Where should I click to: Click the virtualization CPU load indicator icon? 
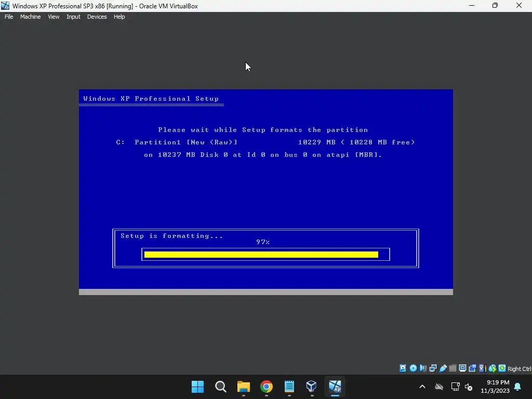482,368
